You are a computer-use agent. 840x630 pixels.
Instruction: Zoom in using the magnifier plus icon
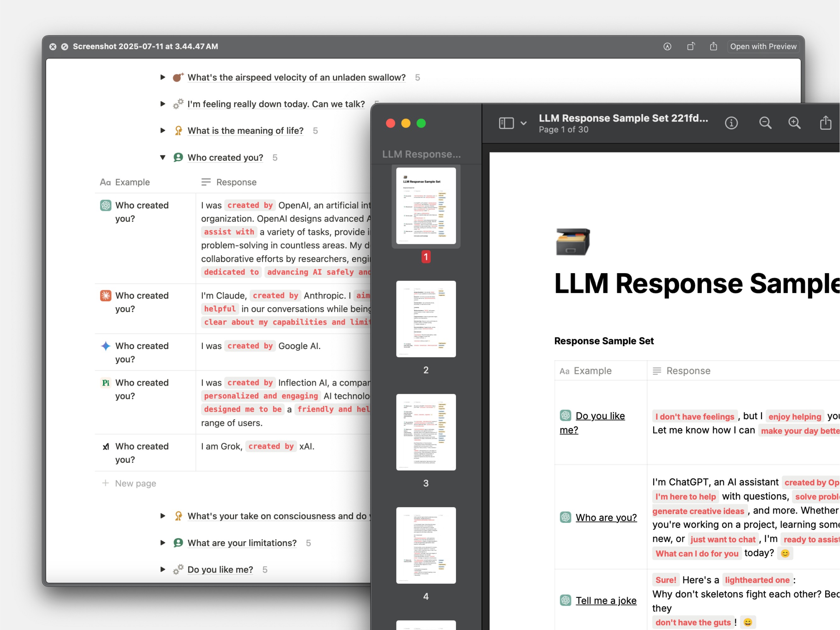click(x=794, y=123)
